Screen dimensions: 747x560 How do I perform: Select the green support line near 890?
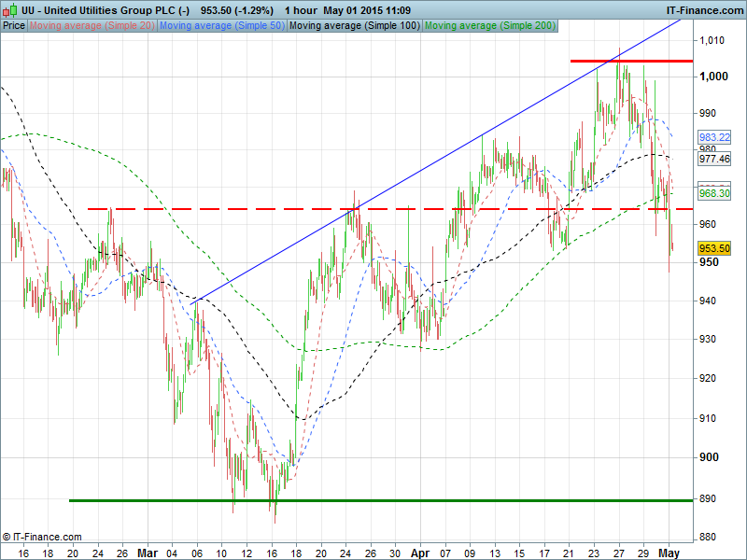373,500
